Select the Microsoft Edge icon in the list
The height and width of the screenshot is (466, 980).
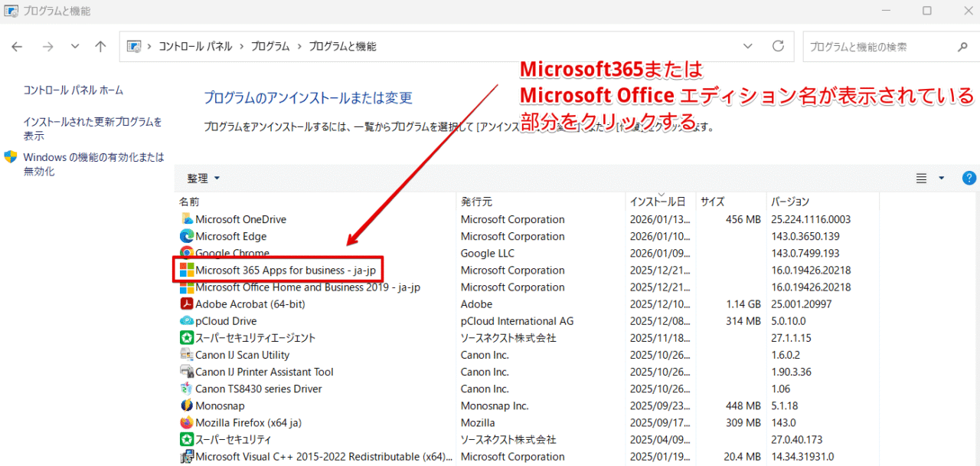pos(186,236)
